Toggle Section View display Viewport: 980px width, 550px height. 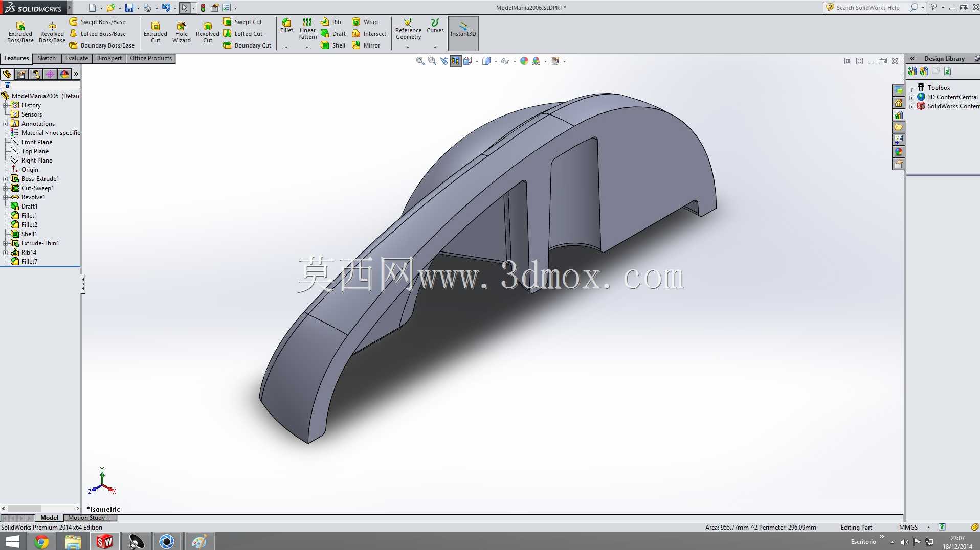click(x=456, y=61)
